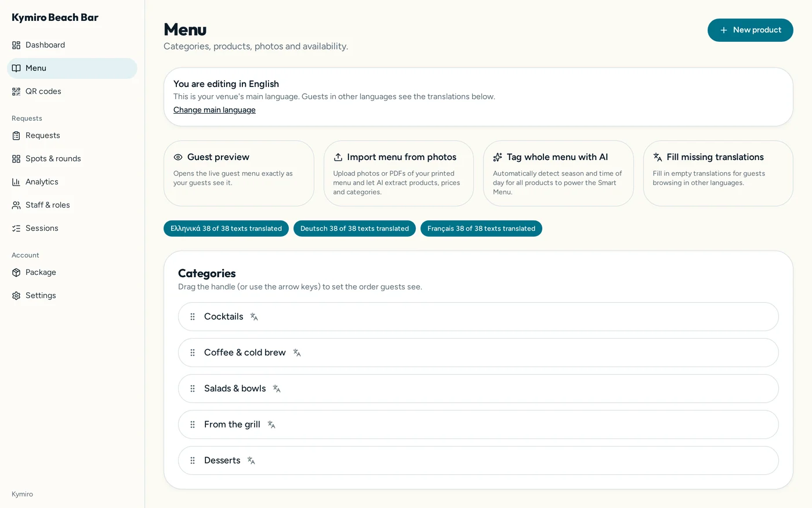Select the Français translations pill

coord(481,228)
